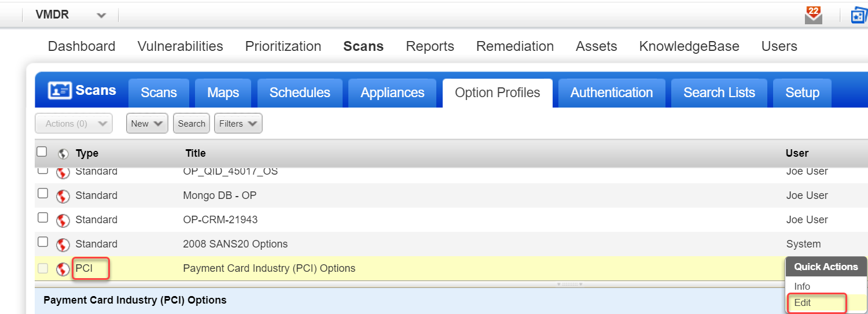Click the Search button
Screen dimensions: 868x314
coord(192,123)
